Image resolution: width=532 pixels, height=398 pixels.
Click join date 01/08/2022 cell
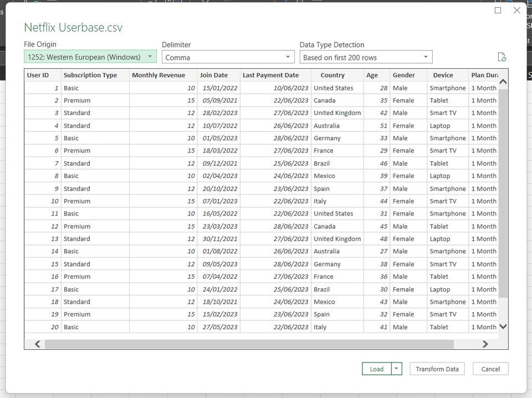click(218, 252)
